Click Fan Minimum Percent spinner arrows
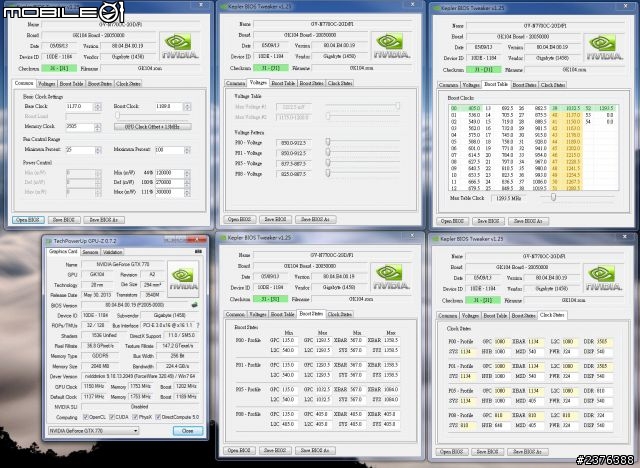This screenshot has height=468, width=640. [x=98, y=150]
